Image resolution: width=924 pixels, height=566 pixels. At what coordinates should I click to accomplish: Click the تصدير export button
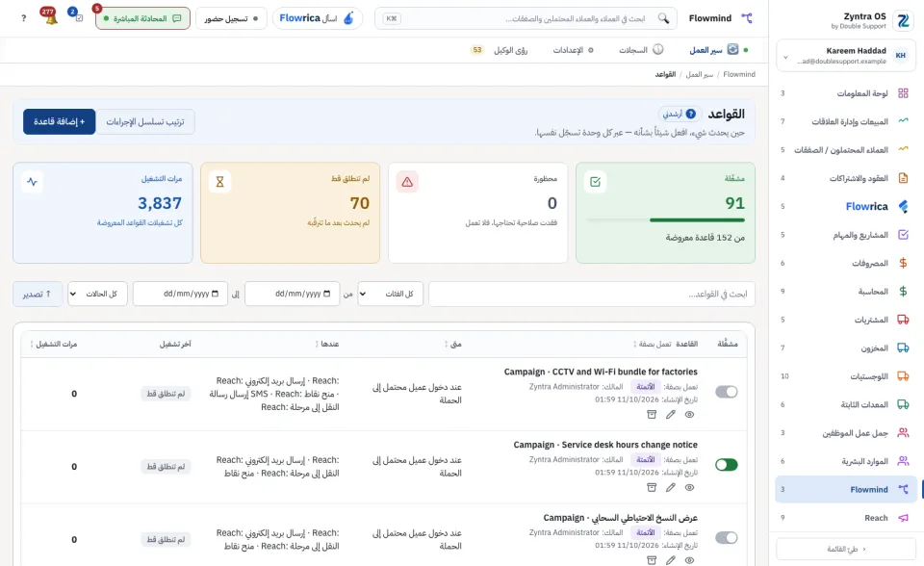click(38, 294)
